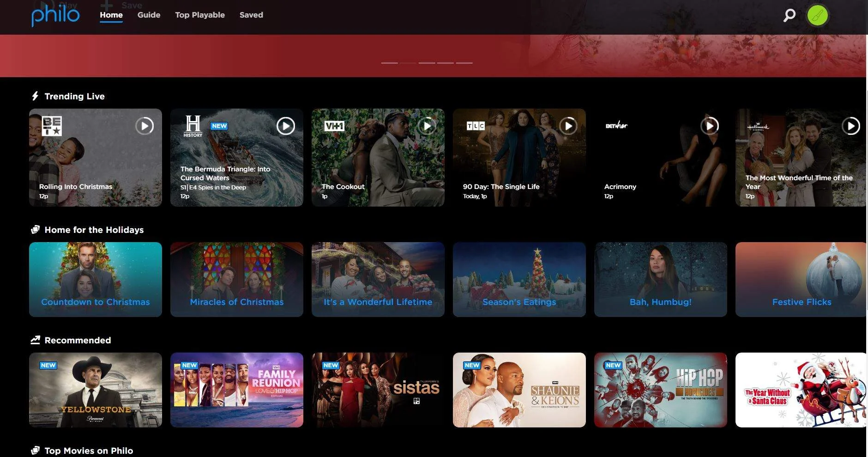Click the BET Her channel logo

[616, 125]
